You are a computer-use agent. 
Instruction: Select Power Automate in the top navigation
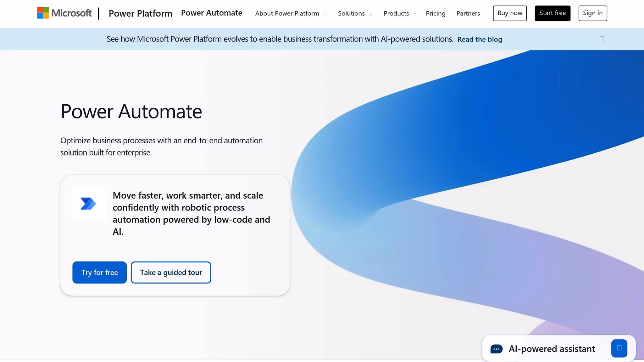211,13
